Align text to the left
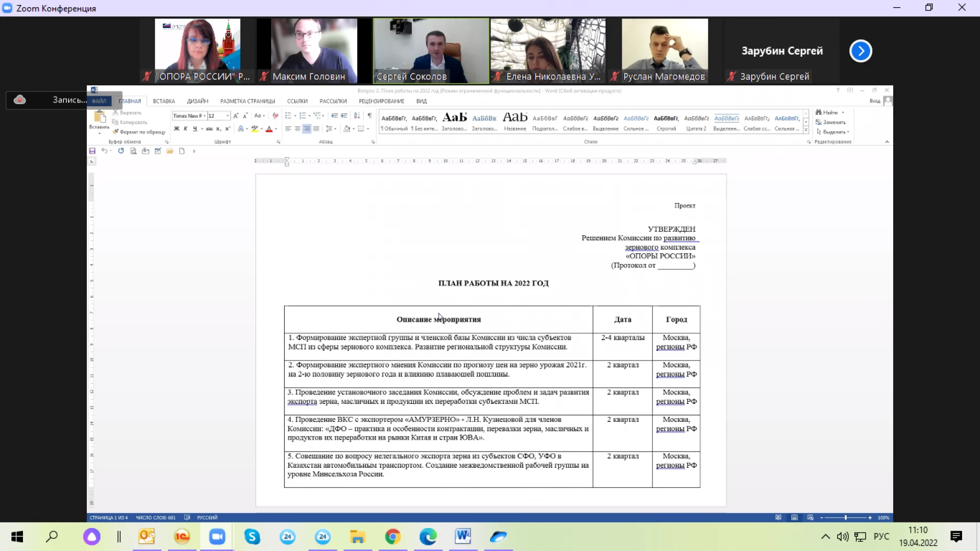Viewport: 980px width, 551px height. click(288, 129)
